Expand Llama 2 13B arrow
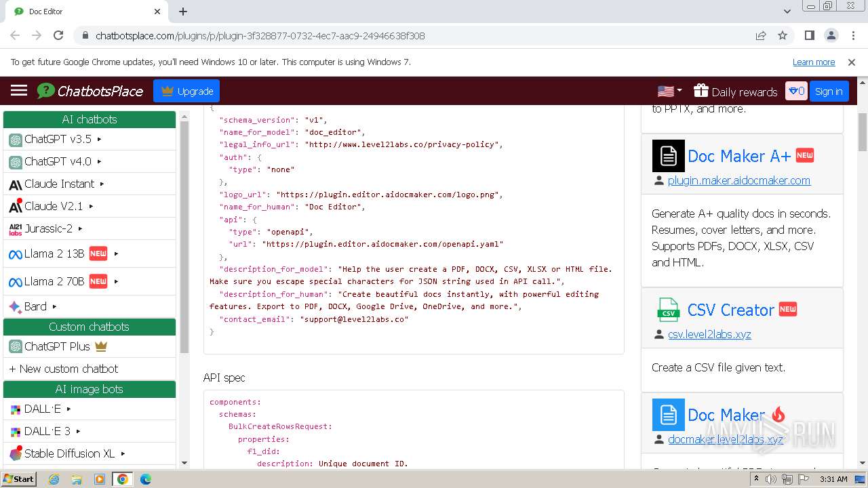This screenshot has width=868, height=488. click(117, 253)
